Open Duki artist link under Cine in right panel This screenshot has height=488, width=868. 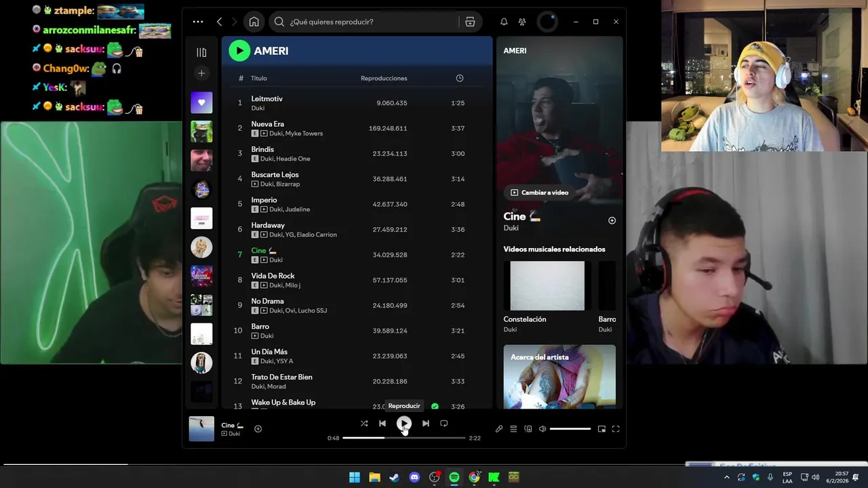511,228
